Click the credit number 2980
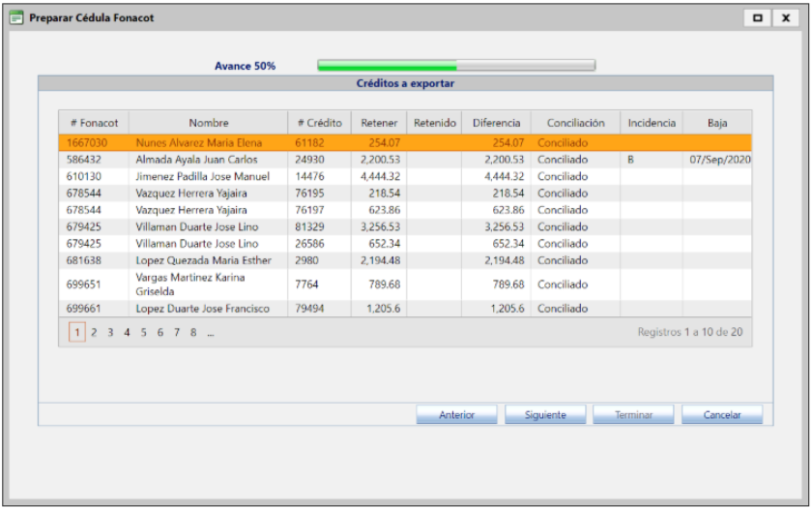812x508 pixels. pyautogui.click(x=306, y=260)
